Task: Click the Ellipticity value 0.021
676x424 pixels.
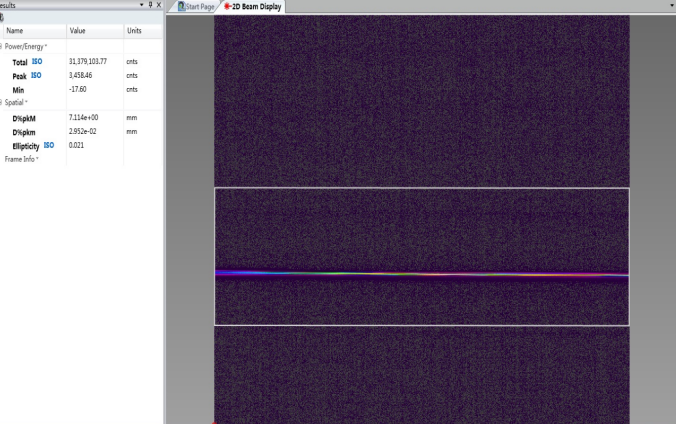Action: (76, 145)
